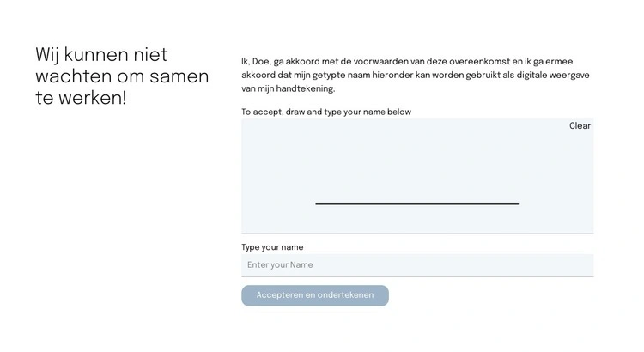Click the signature baseline's right end
Screen dimensions: 644x352
click(517, 203)
